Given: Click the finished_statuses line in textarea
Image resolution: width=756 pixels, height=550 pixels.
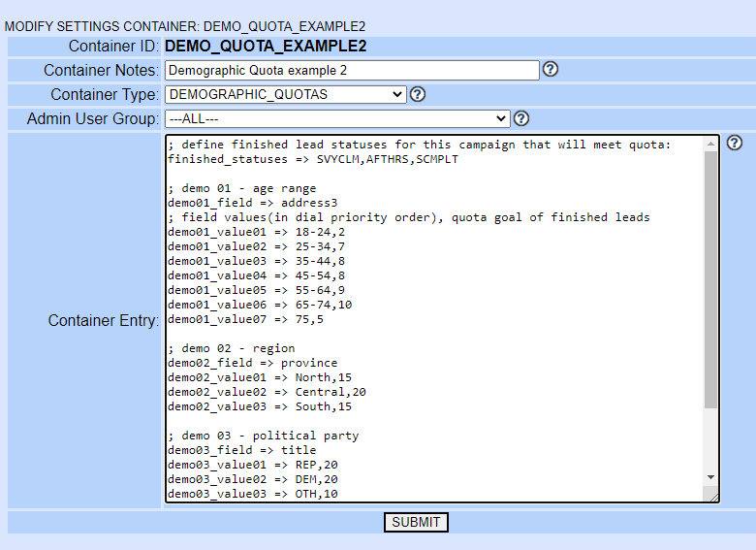Looking at the screenshot, I should coord(313,159).
